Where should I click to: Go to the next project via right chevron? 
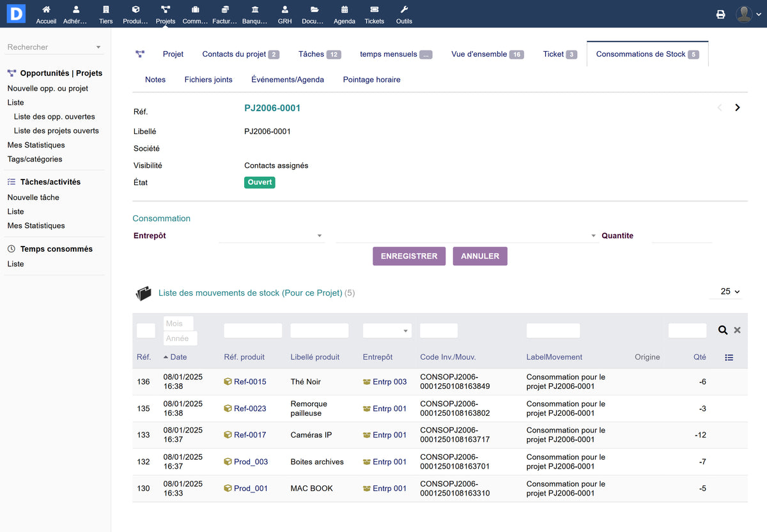pyautogui.click(x=738, y=107)
